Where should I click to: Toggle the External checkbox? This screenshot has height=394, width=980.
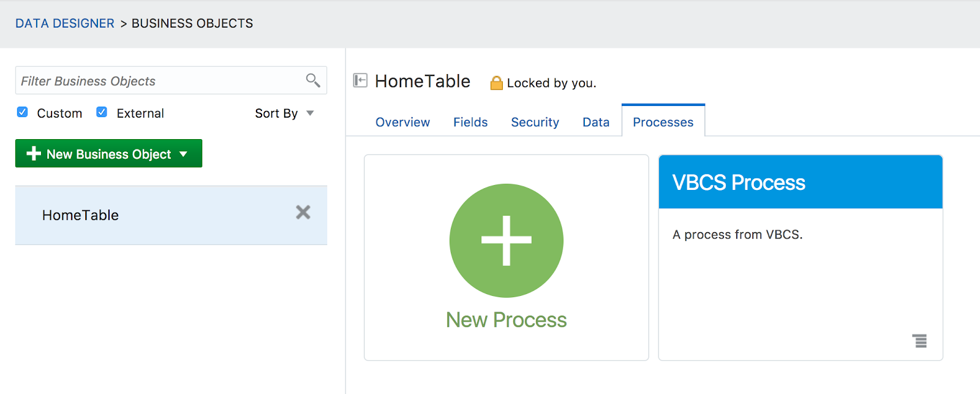102,112
